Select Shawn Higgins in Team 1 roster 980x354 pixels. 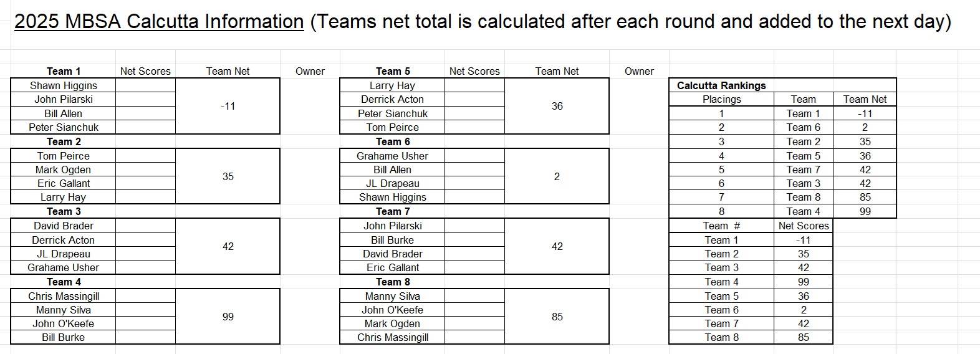click(64, 85)
